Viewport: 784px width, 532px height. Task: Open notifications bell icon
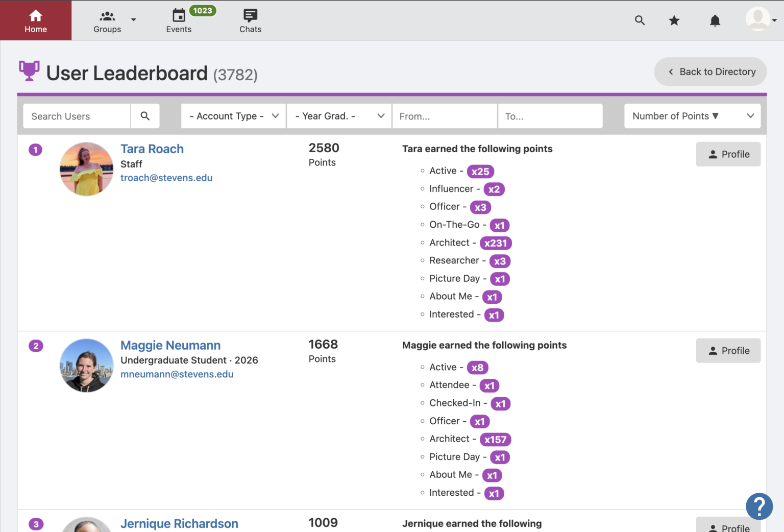(715, 20)
